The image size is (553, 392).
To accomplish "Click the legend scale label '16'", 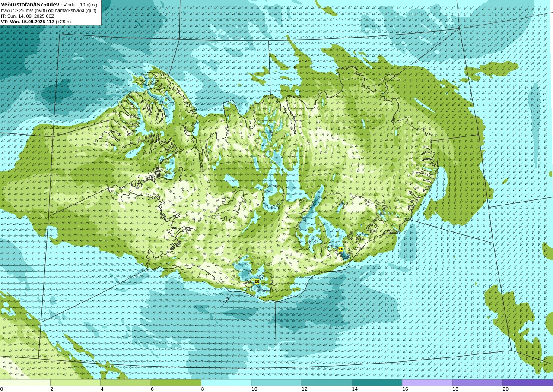I will (405, 389).
